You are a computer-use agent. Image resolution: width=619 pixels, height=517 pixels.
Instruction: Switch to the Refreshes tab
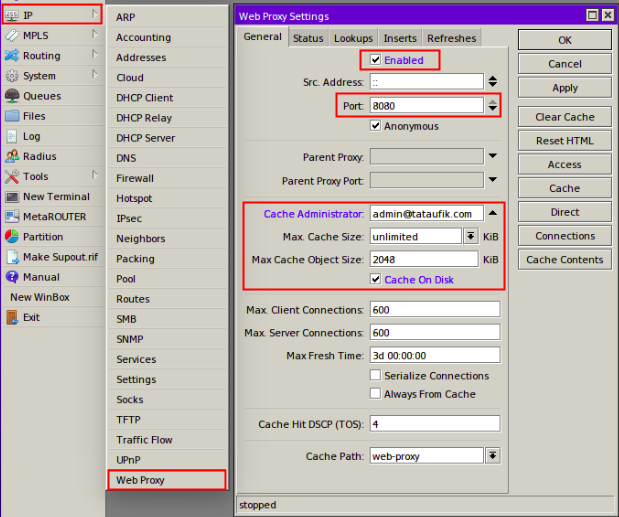452,38
